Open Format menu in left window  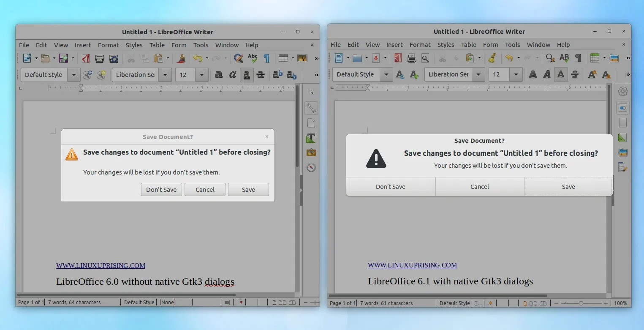(109, 45)
